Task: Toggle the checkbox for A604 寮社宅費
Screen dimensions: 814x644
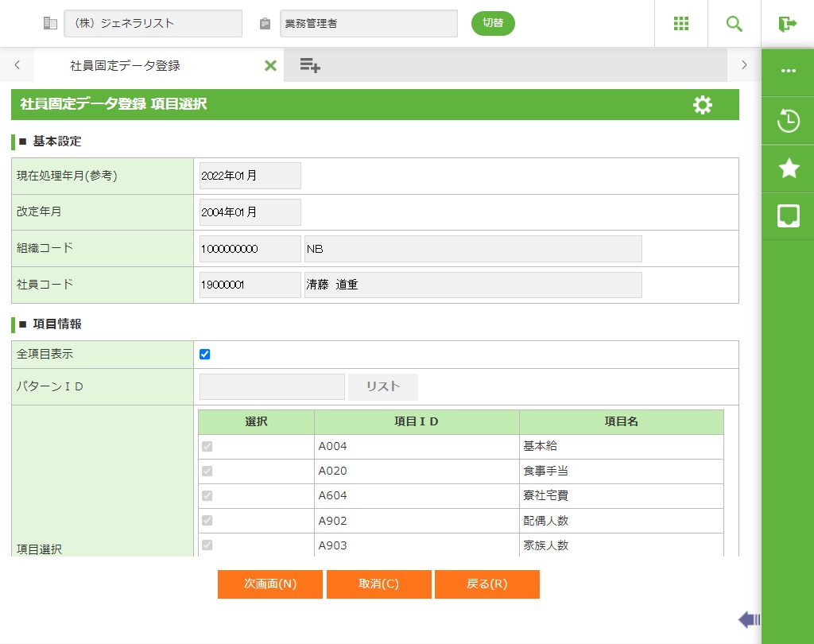Action: (x=207, y=496)
